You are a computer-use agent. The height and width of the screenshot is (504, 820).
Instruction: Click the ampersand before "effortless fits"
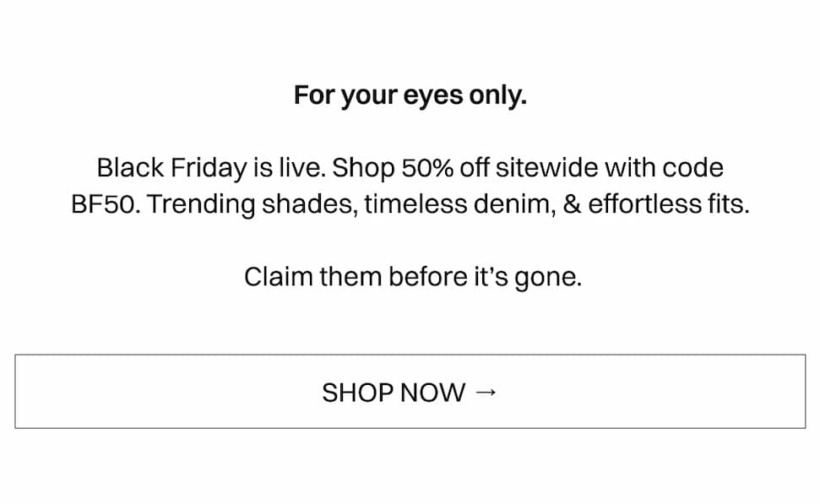pyautogui.click(x=572, y=205)
